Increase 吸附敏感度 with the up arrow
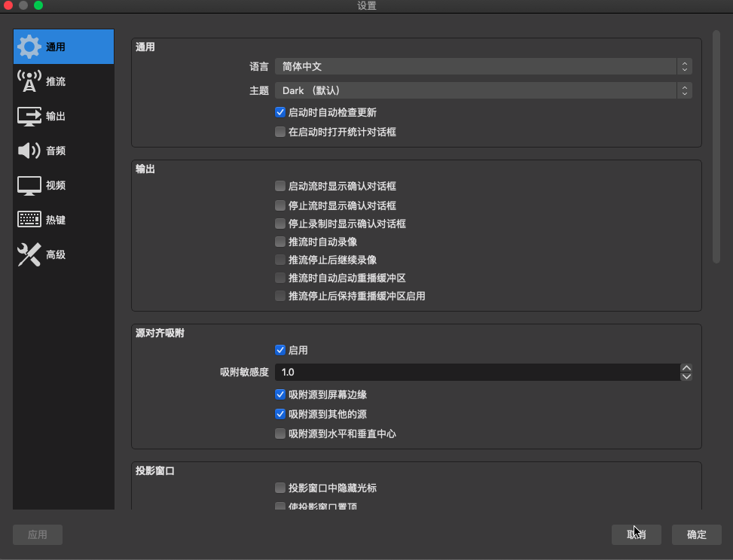This screenshot has width=733, height=560. pos(686,368)
